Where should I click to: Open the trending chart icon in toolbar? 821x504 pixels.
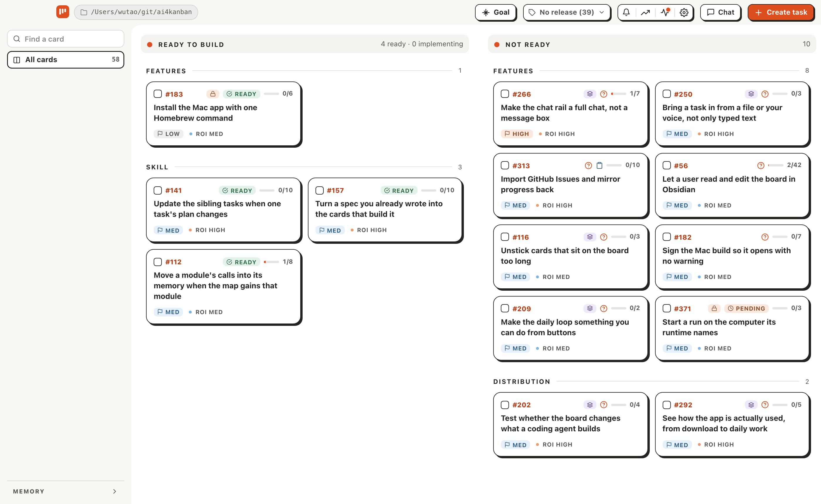click(645, 12)
